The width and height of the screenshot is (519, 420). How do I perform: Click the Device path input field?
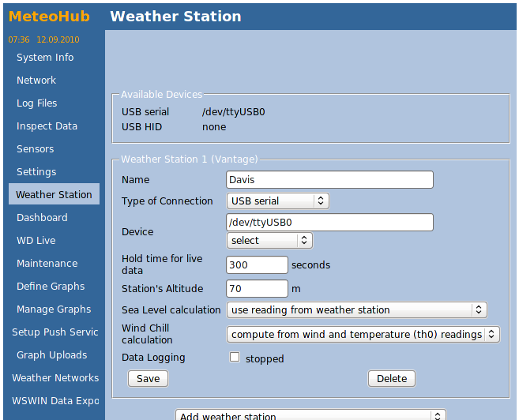coord(329,223)
